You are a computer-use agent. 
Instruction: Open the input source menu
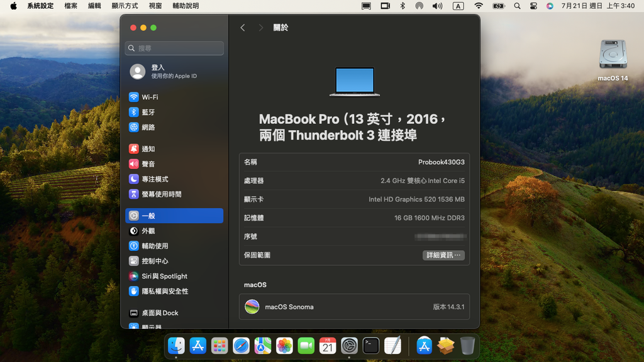[458, 6]
